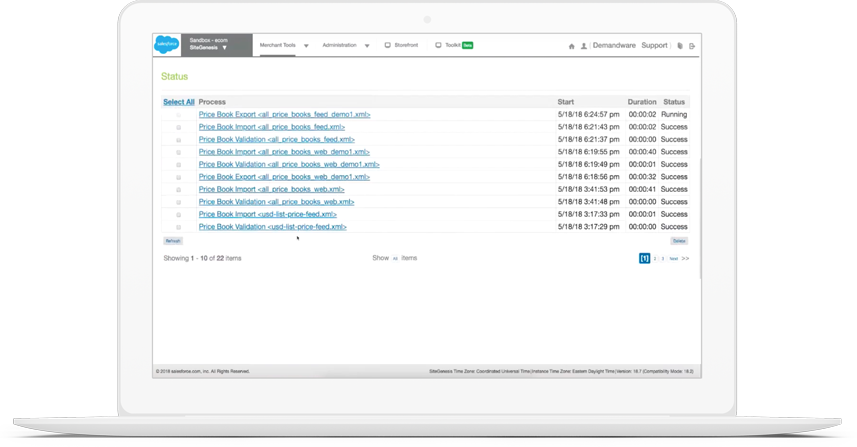Click the user profile icon
Screen dimensions: 857x447
click(x=584, y=46)
